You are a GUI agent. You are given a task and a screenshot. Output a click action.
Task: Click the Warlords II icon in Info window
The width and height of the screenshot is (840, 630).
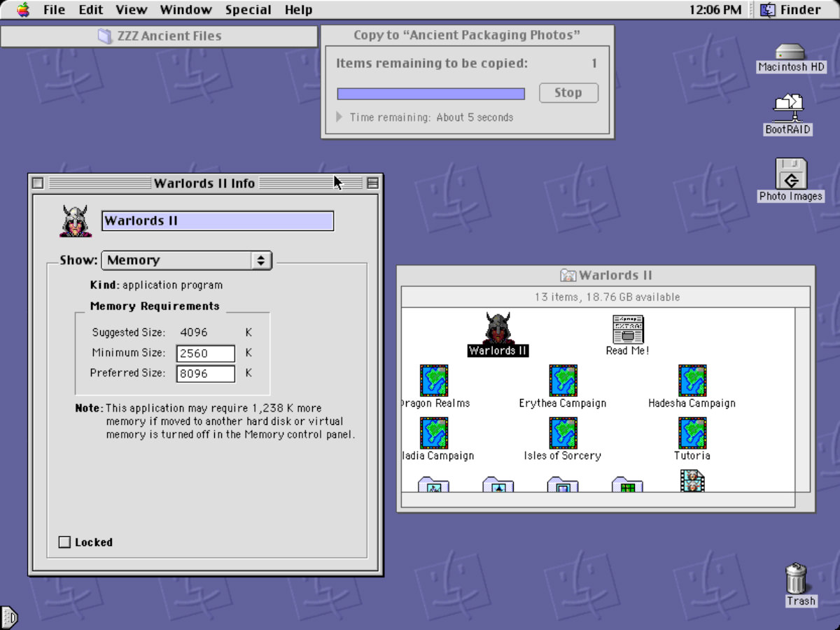(x=76, y=221)
